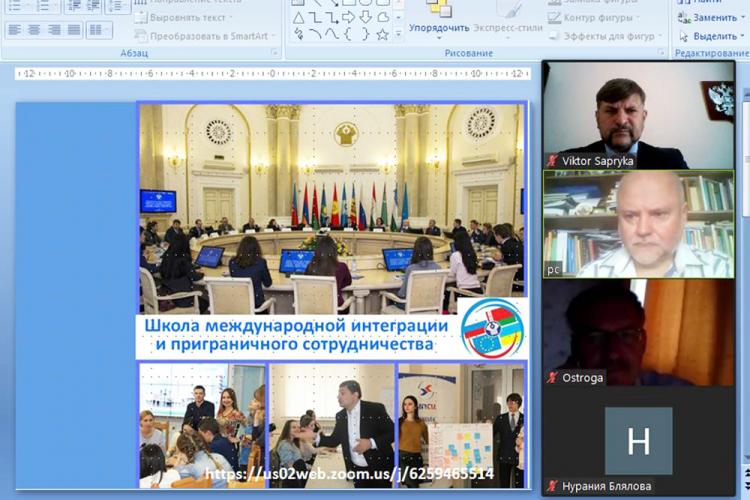Open the Выделить dropdown arrow
750x500 pixels.
click(x=743, y=36)
